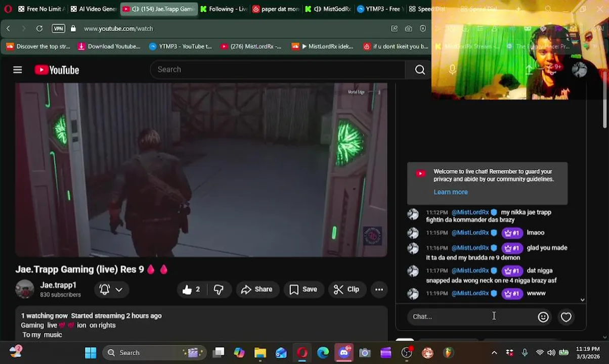This screenshot has height=364, width=609.
Task: Open File Explorer from taskbar
Action: pos(260,353)
